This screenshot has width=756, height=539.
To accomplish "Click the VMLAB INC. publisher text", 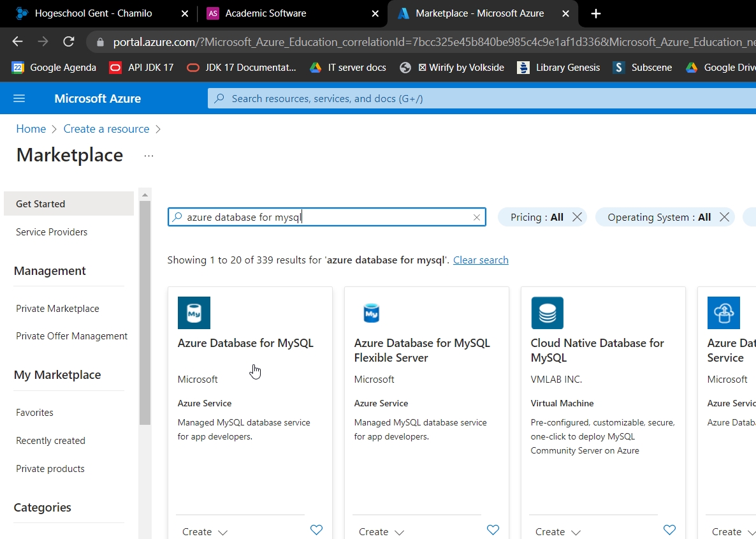I will (x=556, y=380).
